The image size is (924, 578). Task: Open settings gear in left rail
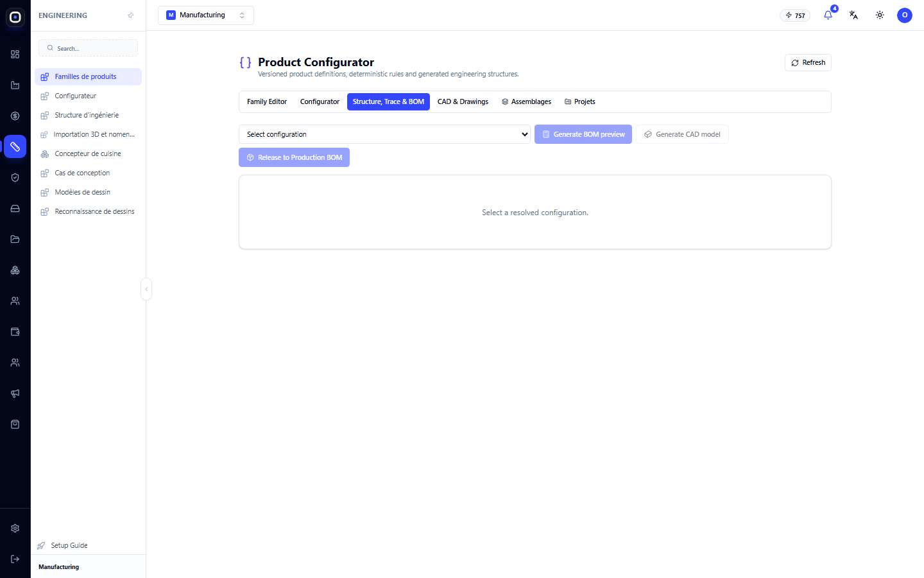[x=15, y=529]
